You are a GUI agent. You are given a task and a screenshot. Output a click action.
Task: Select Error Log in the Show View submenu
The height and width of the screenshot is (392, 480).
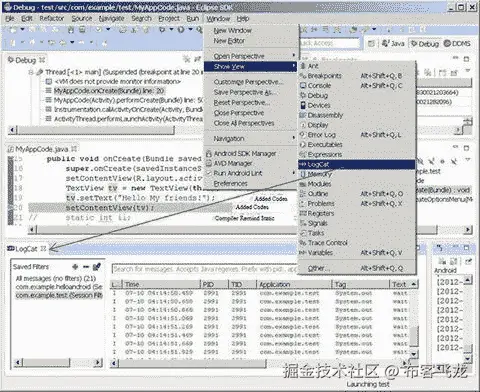coord(356,135)
